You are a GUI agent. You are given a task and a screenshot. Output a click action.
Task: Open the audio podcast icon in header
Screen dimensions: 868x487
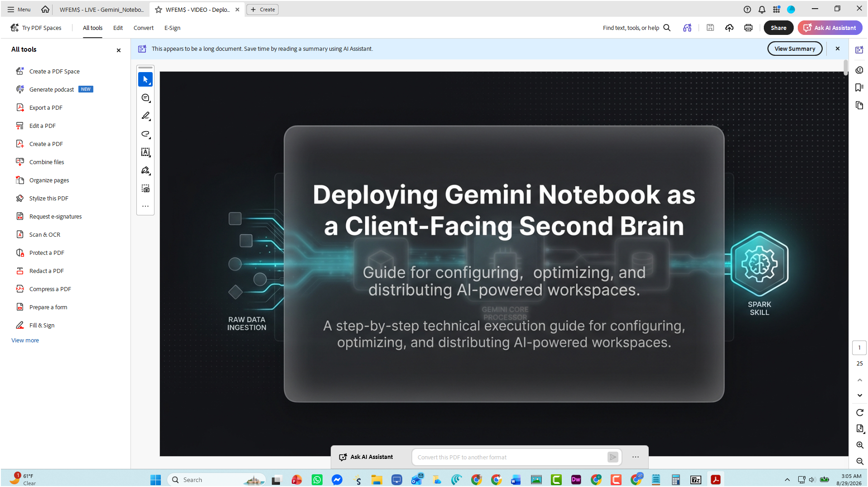[687, 28]
